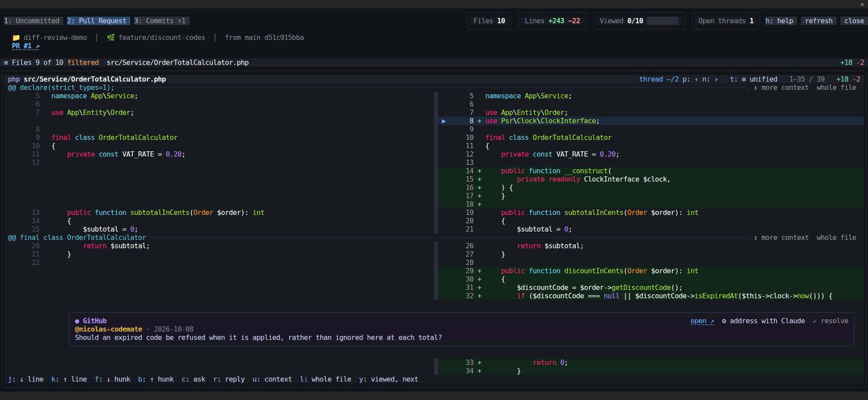Click the 'from main d51c915bba' base reference
The image size is (868, 400).
(x=264, y=38)
